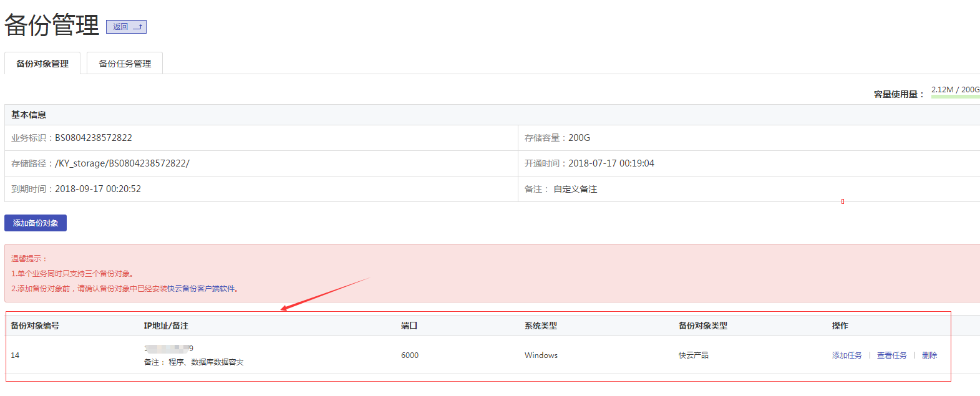
Task: Click the 返回 back button
Action: tap(126, 27)
